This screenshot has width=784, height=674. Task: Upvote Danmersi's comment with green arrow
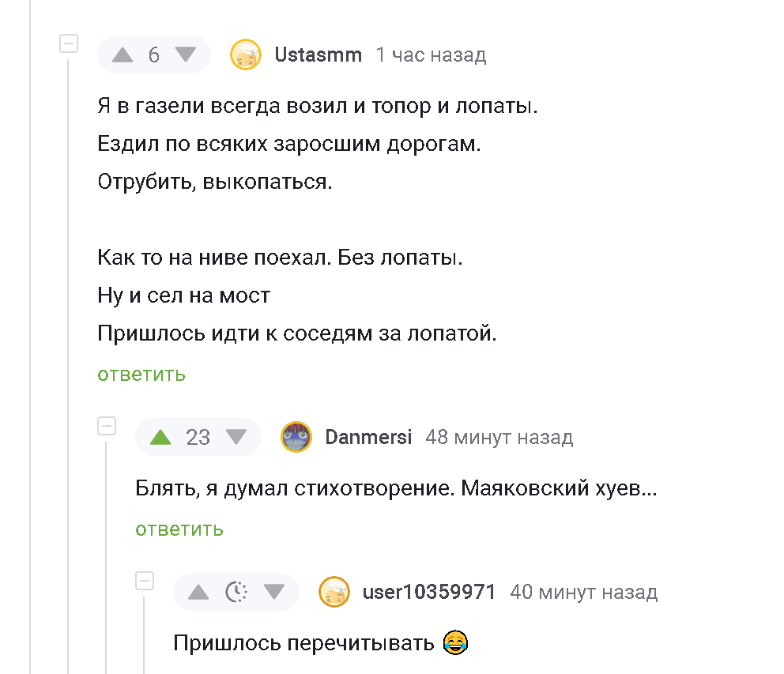pos(160,437)
